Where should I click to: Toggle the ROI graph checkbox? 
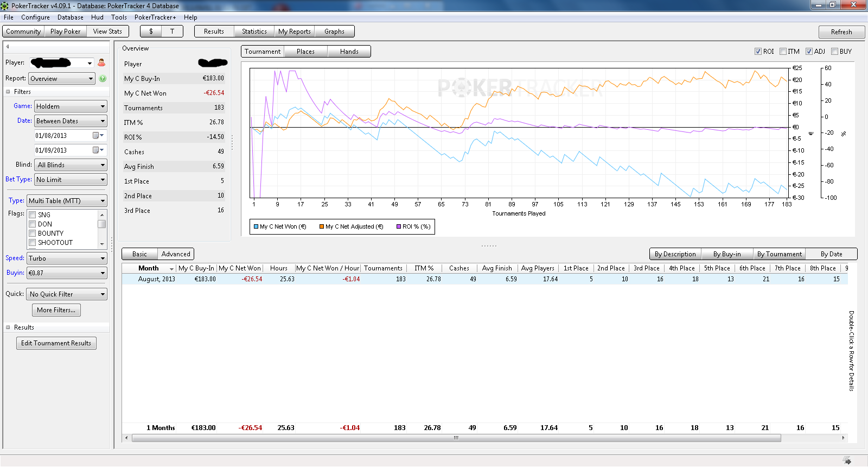point(758,52)
